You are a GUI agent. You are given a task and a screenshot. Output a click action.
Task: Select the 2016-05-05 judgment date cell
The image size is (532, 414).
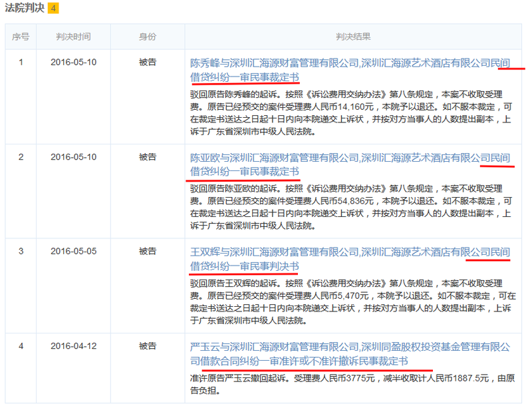tap(73, 252)
